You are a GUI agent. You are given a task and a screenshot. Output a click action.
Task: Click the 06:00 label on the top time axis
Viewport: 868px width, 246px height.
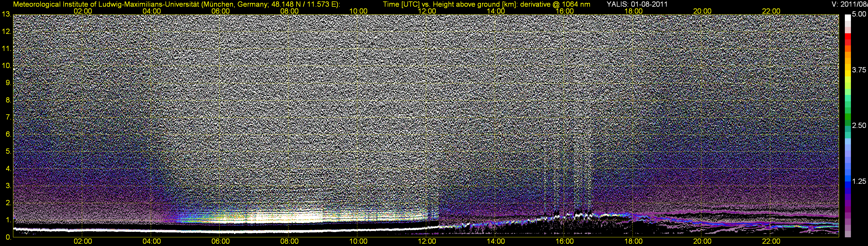point(221,11)
